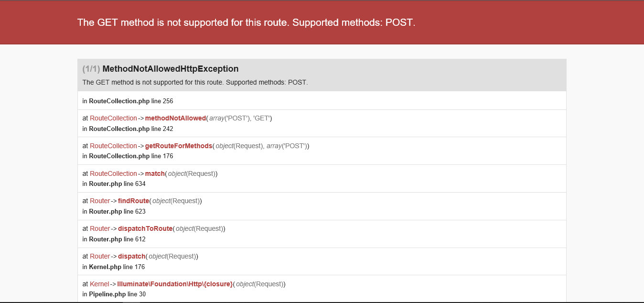Image resolution: width=644 pixels, height=303 pixels.
Task: Click the red banner error message
Action: tap(246, 22)
